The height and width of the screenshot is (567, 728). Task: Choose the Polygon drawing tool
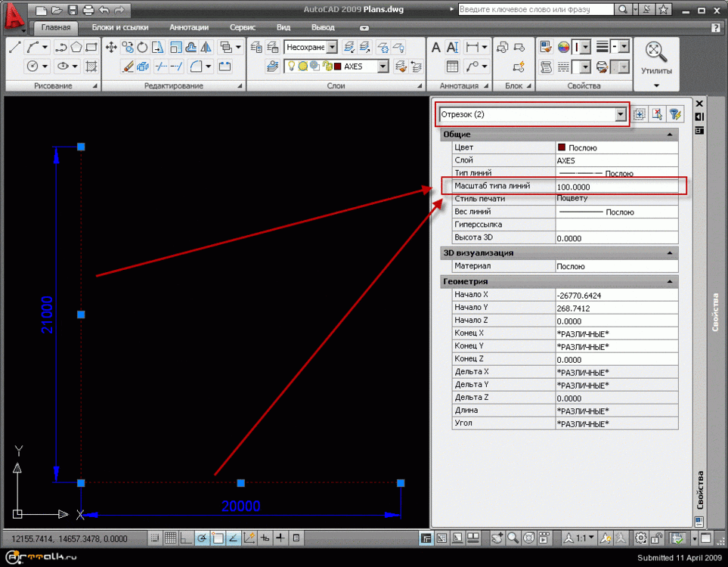(76, 48)
